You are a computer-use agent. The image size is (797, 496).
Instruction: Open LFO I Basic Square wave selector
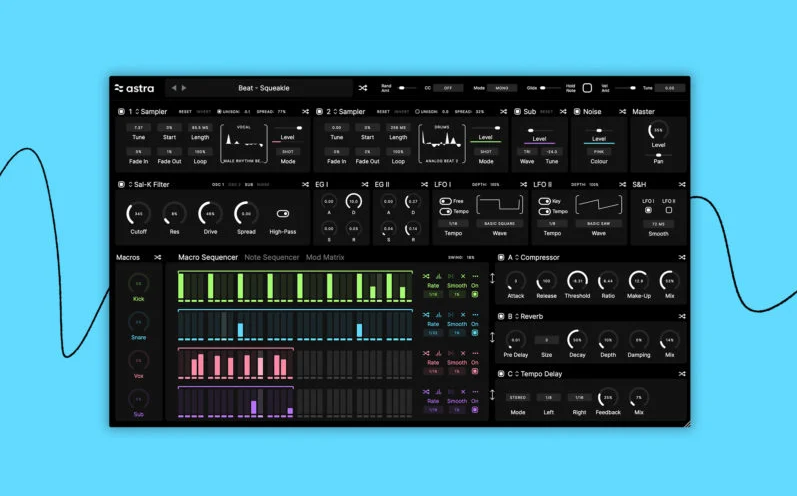click(499, 224)
